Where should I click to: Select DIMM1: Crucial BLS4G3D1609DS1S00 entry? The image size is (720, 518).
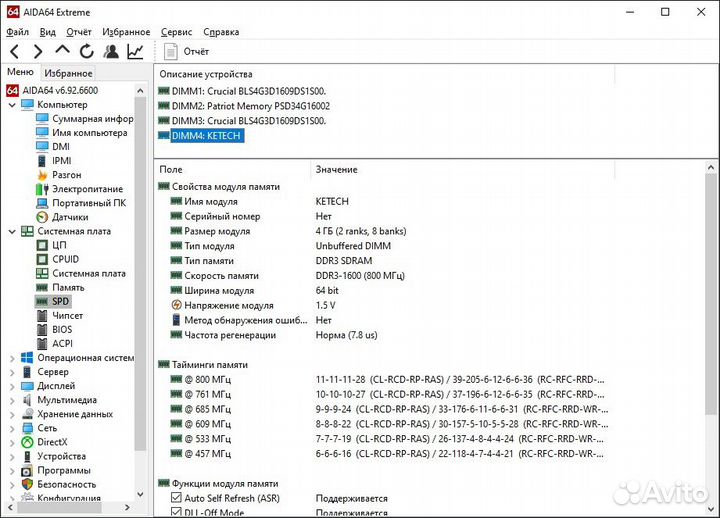(242, 91)
